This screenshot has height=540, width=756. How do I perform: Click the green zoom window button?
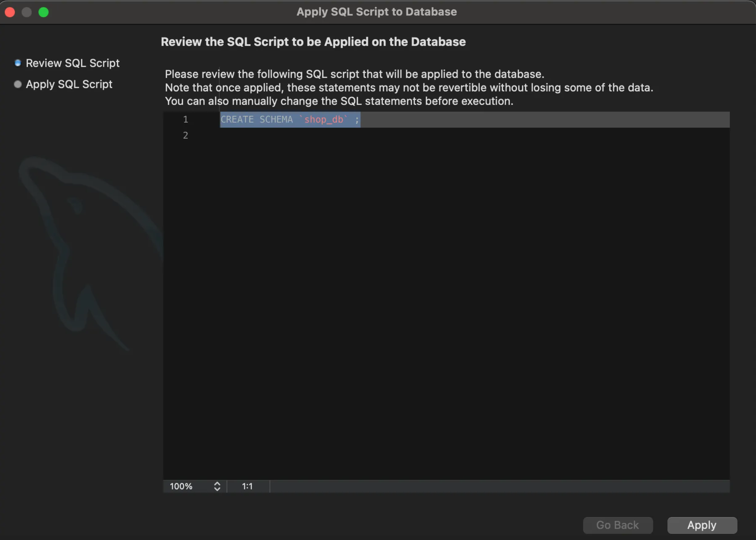43,12
